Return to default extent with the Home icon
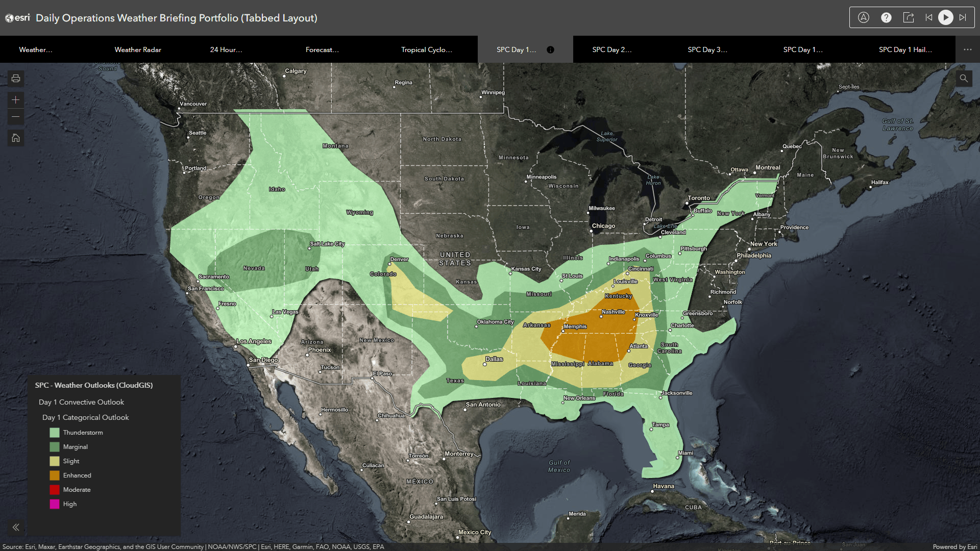This screenshot has height=551, width=980. (15, 138)
